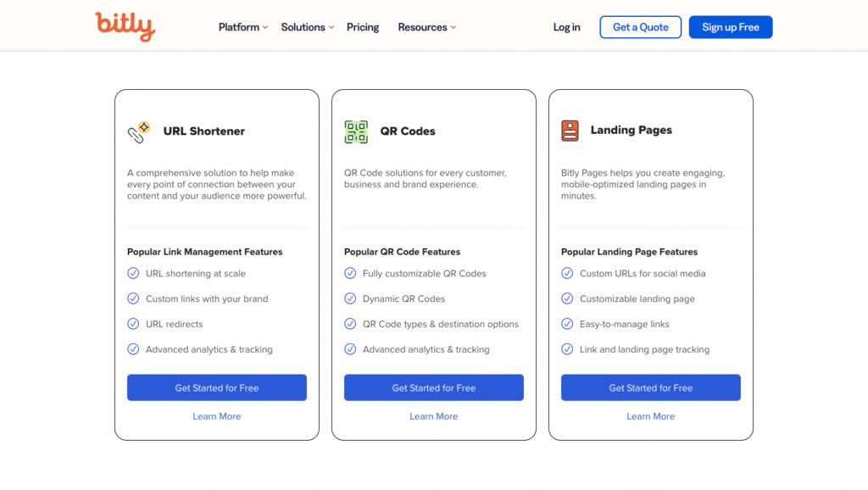Click Fully customizable QR Codes text

425,274
